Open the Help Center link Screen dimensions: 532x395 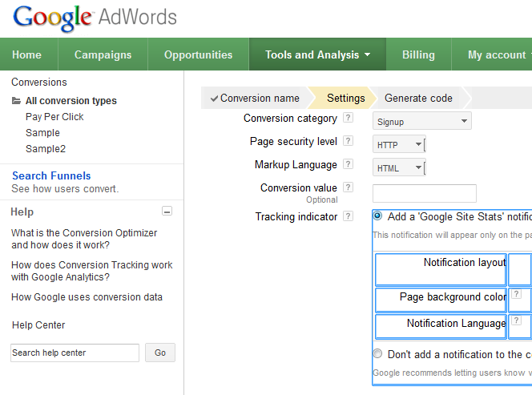(38, 324)
